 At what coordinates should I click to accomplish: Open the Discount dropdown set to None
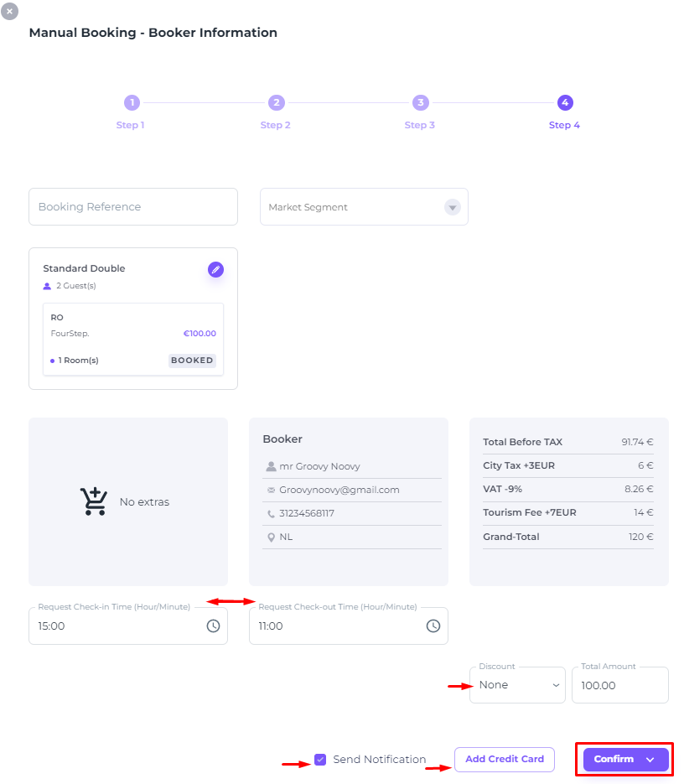click(517, 685)
